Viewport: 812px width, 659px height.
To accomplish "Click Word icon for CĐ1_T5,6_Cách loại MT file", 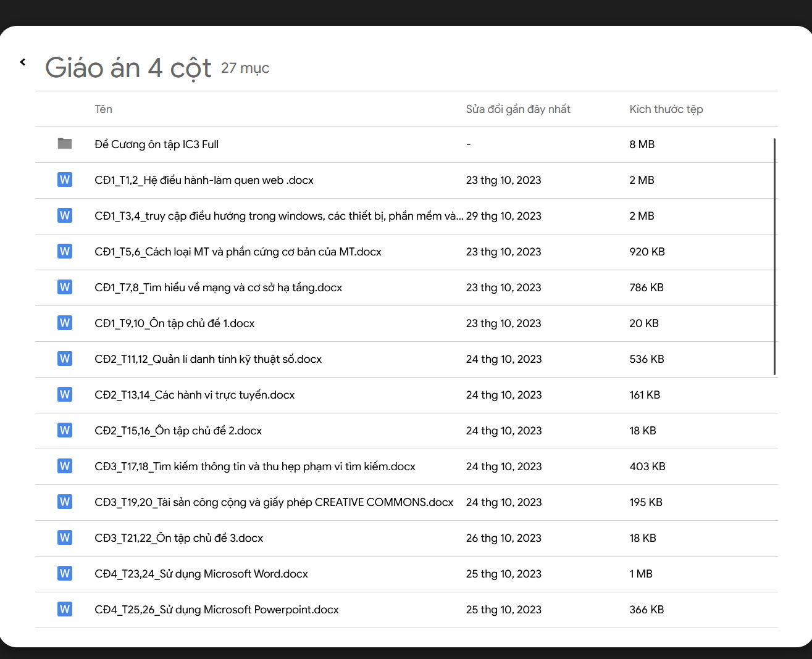I will pyautogui.click(x=65, y=251).
